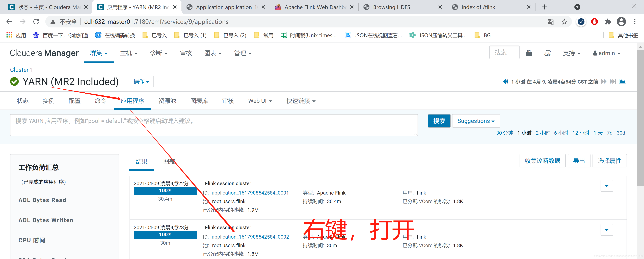The image size is (644, 259).
Task: Set time range to 6 小时
Action: click(561, 133)
